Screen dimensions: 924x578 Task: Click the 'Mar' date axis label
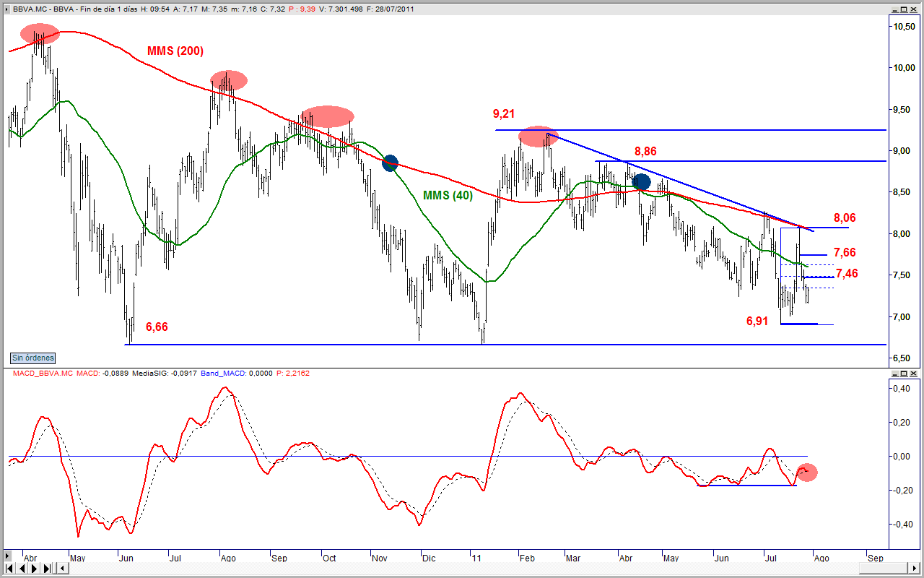573,558
